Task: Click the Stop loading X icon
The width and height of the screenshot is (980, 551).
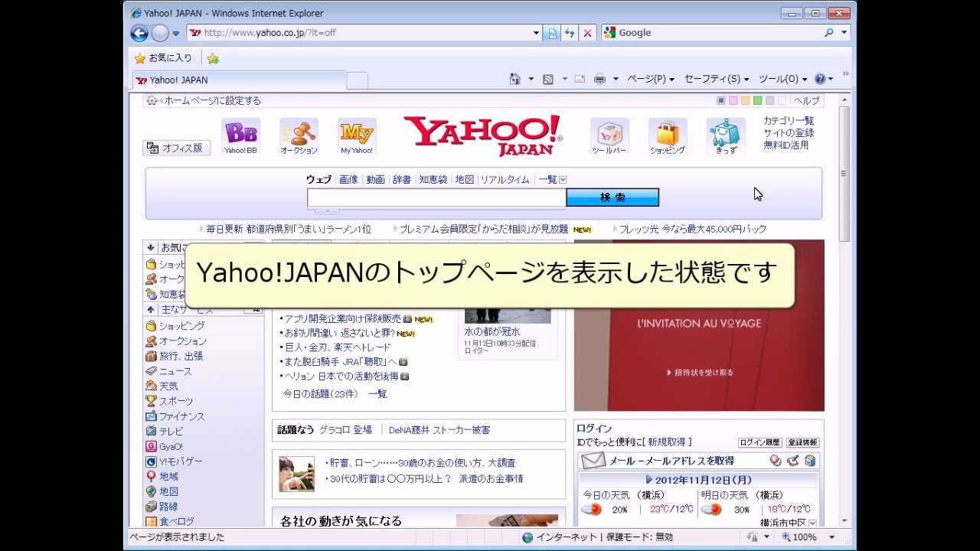Action: click(587, 33)
